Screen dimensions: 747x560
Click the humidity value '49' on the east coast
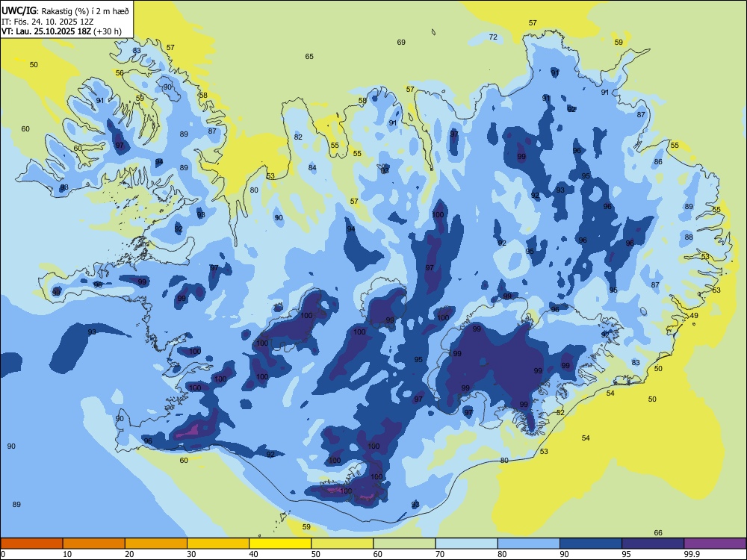pos(694,316)
